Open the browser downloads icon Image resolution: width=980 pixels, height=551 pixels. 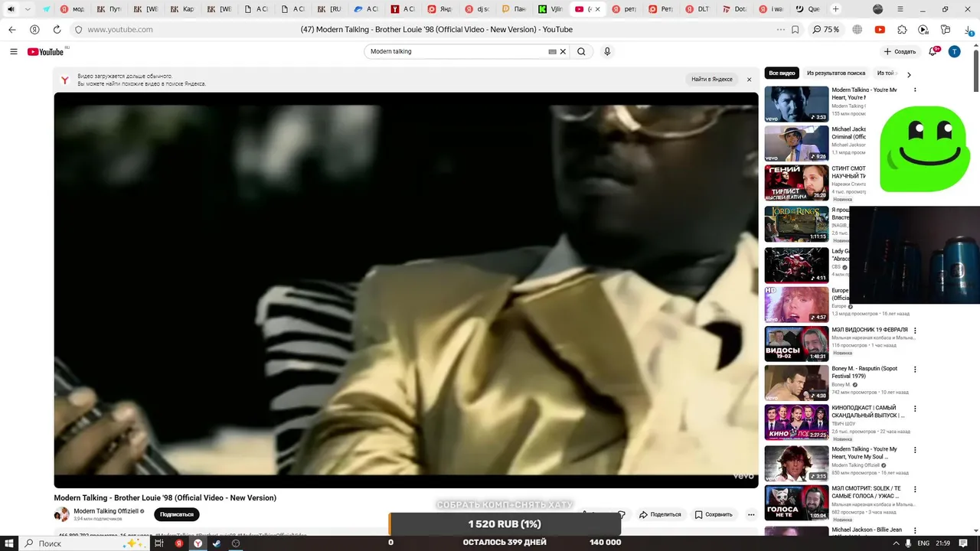pos(968,29)
